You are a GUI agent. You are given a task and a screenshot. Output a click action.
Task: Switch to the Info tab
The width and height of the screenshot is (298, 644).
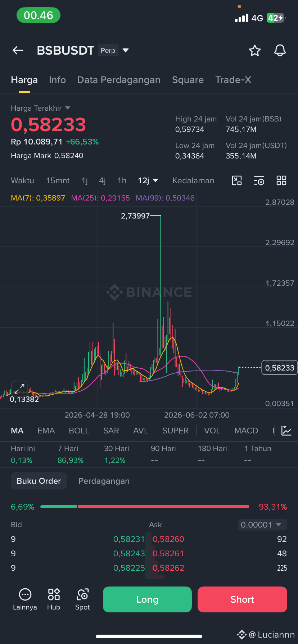(x=57, y=80)
